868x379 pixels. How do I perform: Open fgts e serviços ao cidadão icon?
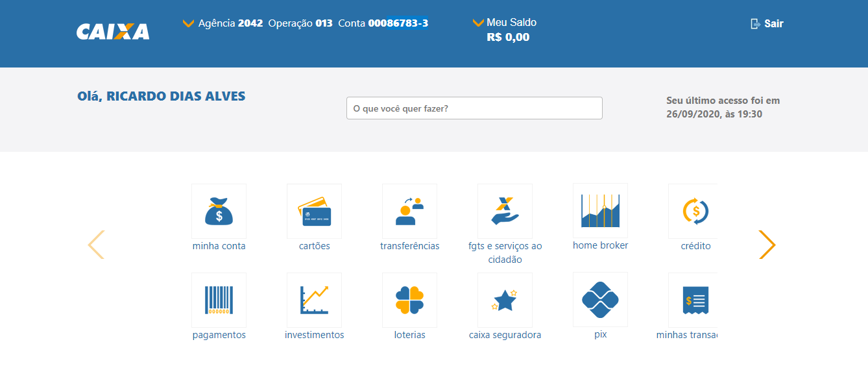coord(505,212)
